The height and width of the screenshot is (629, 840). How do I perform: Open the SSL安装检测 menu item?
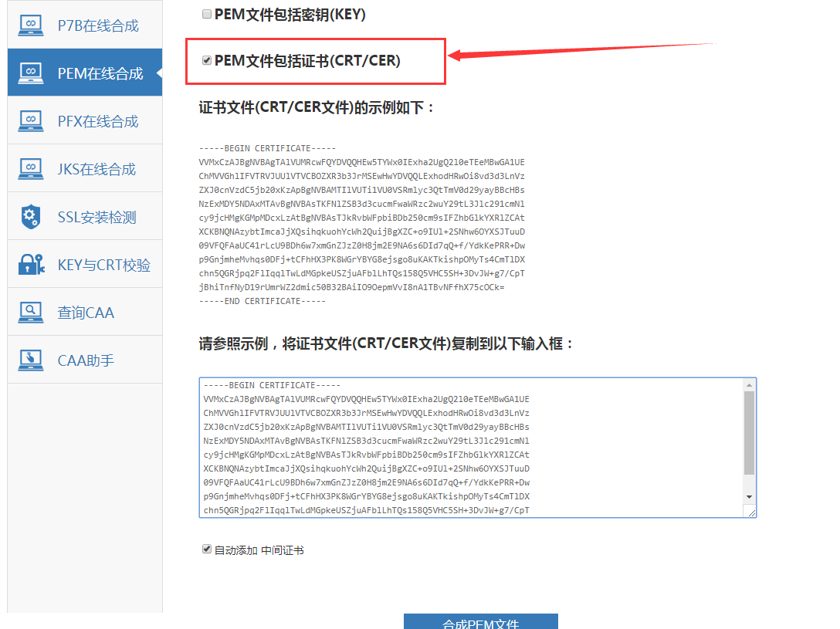[97, 217]
